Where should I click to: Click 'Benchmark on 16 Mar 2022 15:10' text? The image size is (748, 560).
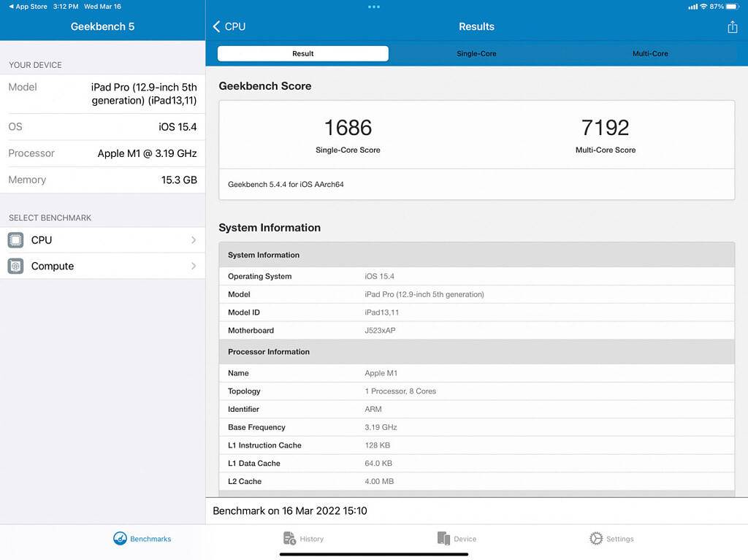[290, 511]
